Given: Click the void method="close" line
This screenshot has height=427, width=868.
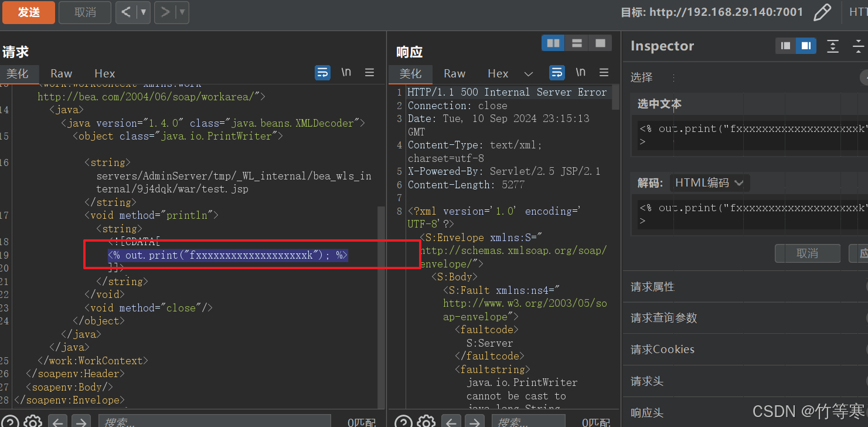Looking at the screenshot, I should (148, 308).
